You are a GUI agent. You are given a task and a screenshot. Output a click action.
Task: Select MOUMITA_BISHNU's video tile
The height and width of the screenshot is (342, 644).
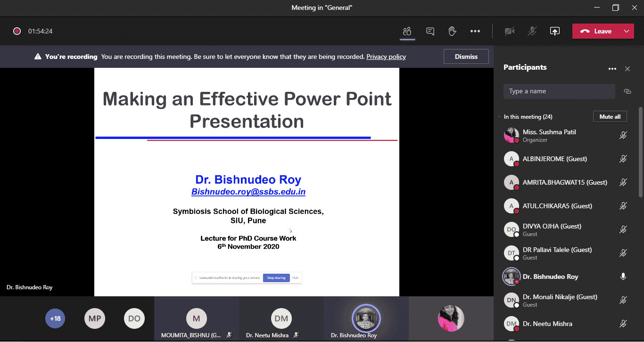coord(197,318)
